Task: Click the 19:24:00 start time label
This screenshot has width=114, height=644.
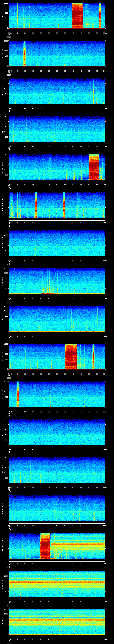Action: pyautogui.click(x=9, y=109)
